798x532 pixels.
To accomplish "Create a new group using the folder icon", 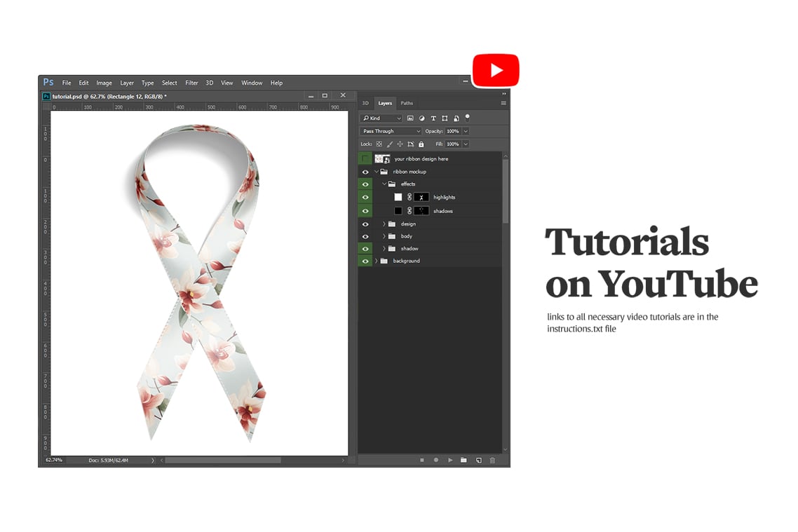I will 464,461.
